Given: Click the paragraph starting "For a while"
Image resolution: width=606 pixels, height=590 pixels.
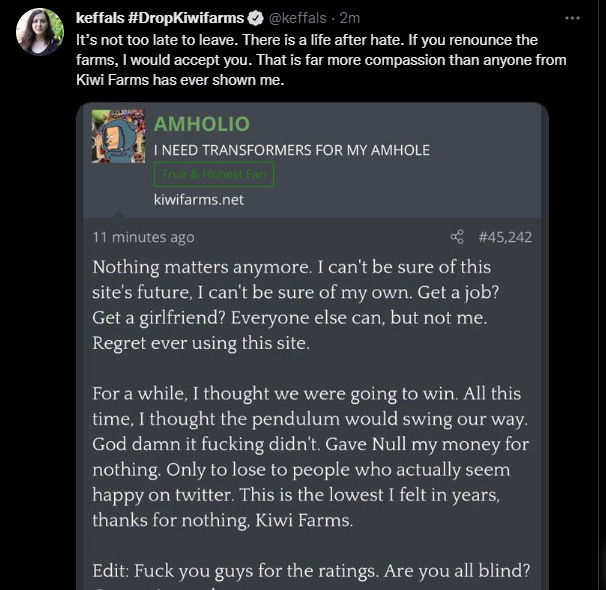Looking at the screenshot, I should pyautogui.click(x=310, y=456).
